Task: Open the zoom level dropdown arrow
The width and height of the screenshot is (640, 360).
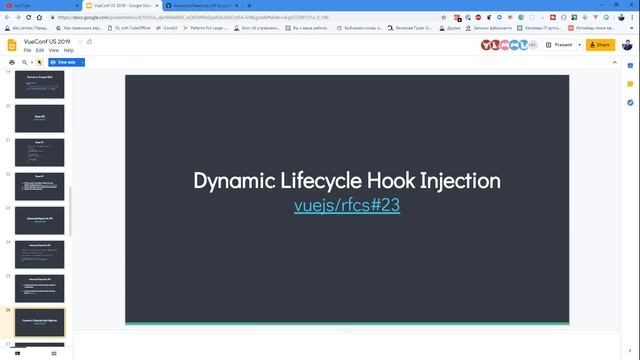Action: point(32,62)
